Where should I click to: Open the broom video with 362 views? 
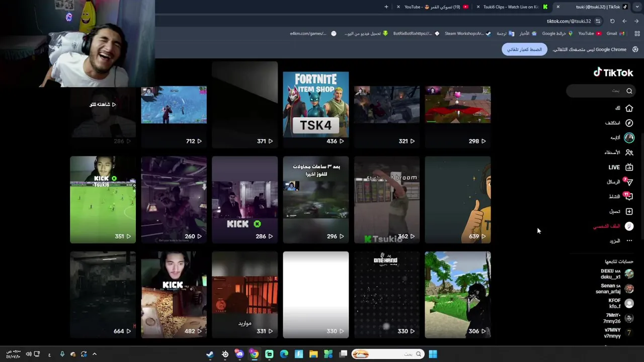point(386,200)
